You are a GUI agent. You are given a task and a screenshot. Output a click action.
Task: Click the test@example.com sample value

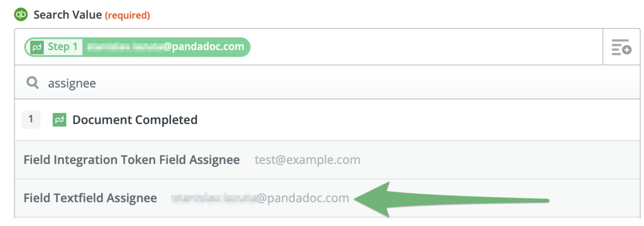pyautogui.click(x=307, y=160)
